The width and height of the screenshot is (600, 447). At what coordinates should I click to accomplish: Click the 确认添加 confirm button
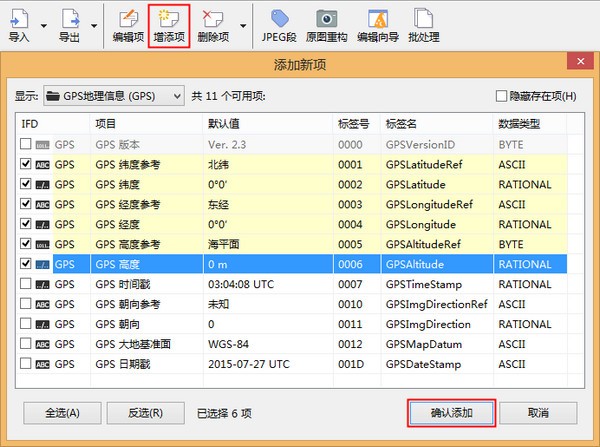click(x=452, y=413)
